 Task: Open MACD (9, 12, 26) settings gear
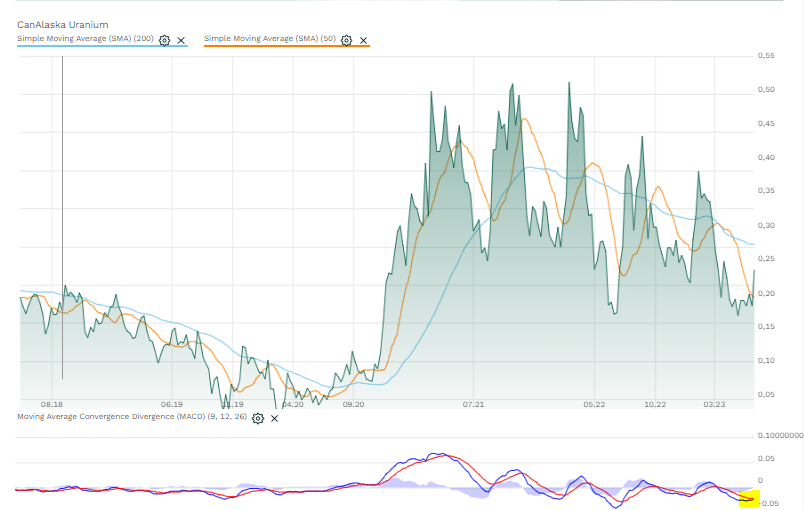pyautogui.click(x=258, y=417)
